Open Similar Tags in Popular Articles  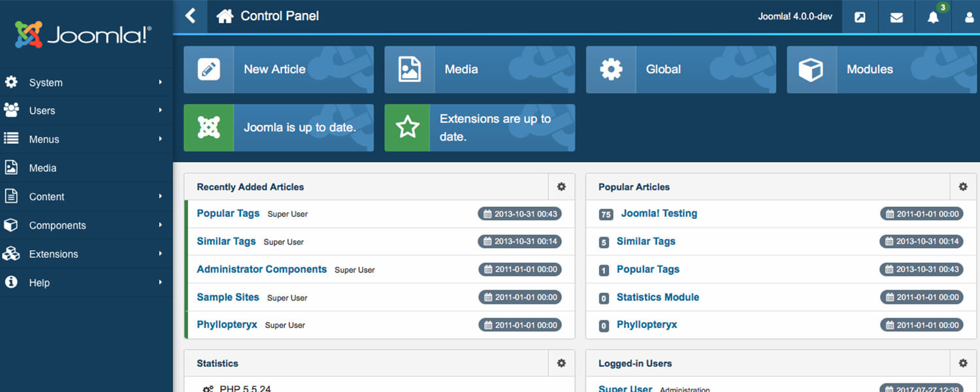pos(646,241)
